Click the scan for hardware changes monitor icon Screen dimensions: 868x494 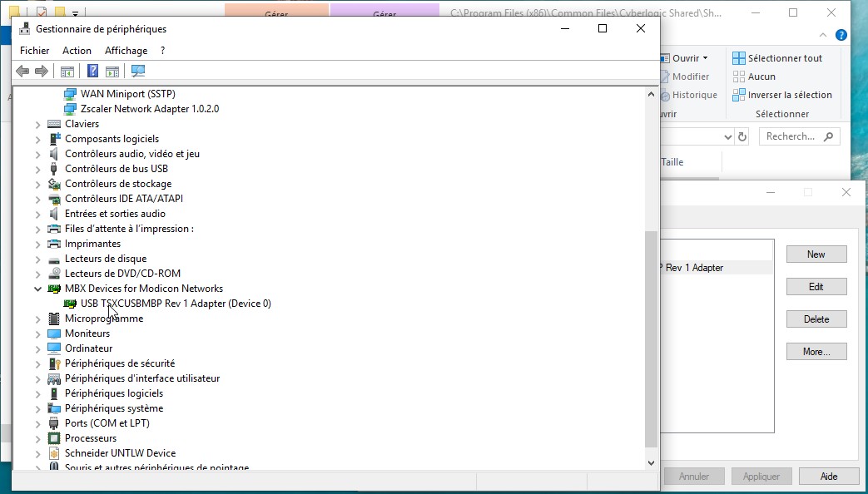[138, 71]
